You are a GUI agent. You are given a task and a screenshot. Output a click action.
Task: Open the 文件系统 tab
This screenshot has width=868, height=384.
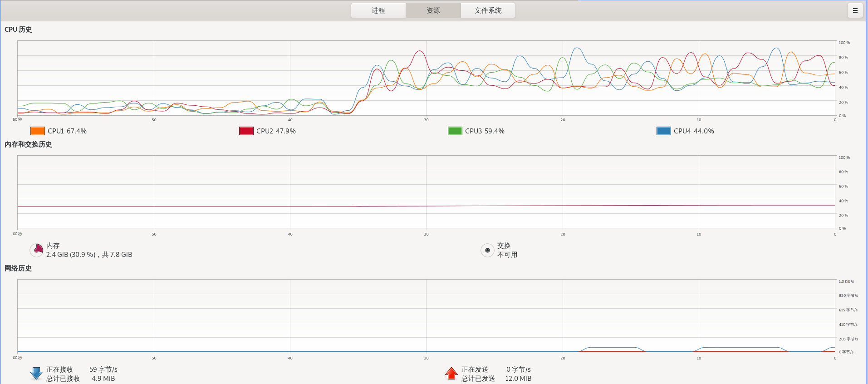tap(488, 10)
